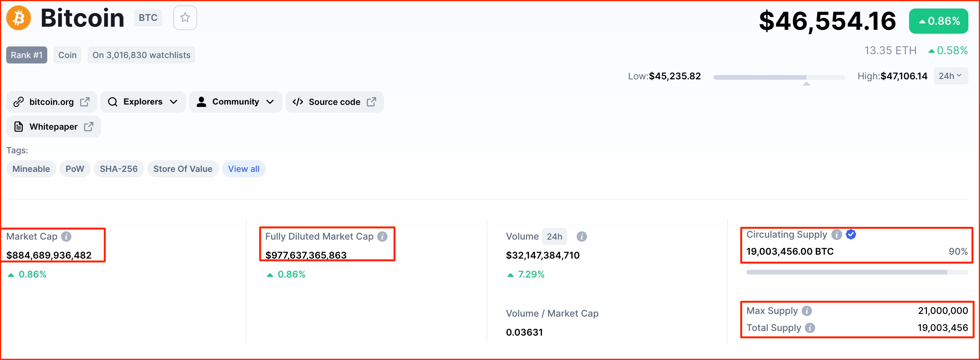The width and height of the screenshot is (980, 360).
Task: Open the Source code link
Action: click(x=335, y=102)
